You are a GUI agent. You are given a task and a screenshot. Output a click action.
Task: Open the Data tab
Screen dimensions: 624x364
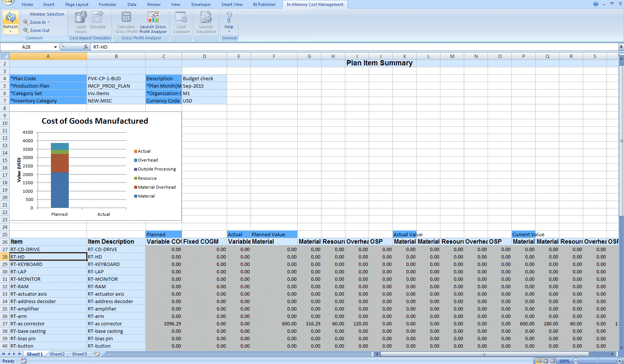(x=132, y=4)
